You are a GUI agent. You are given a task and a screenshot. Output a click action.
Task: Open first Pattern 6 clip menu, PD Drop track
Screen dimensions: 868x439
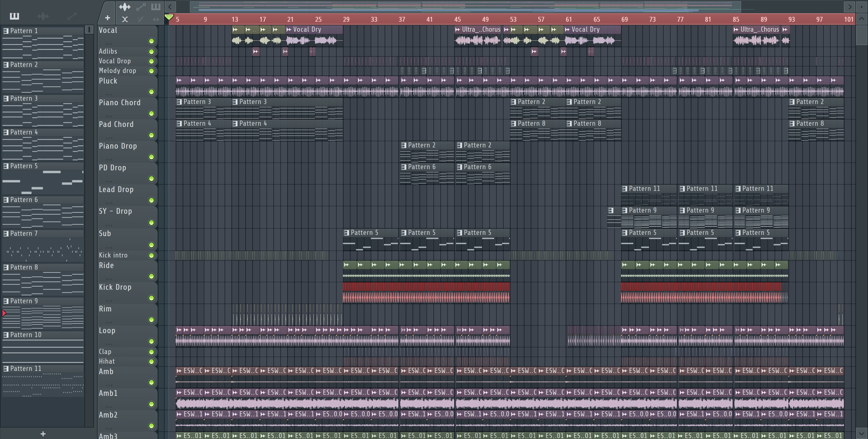[404, 167]
